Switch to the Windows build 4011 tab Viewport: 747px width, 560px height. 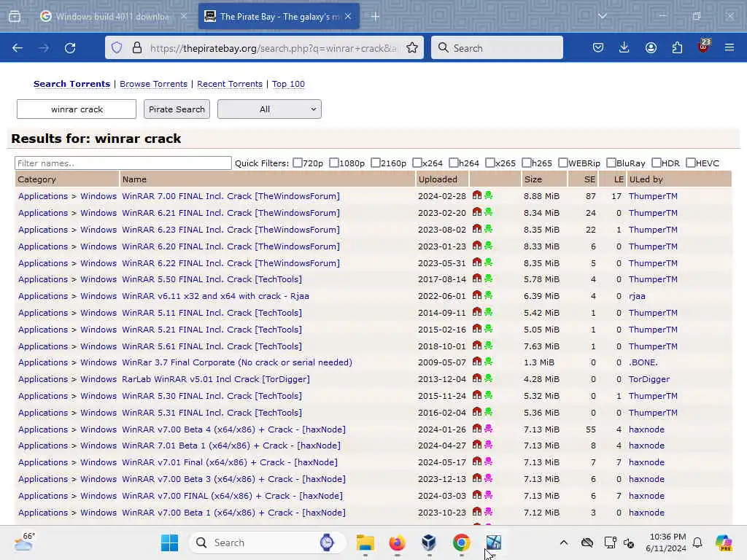coord(113,17)
